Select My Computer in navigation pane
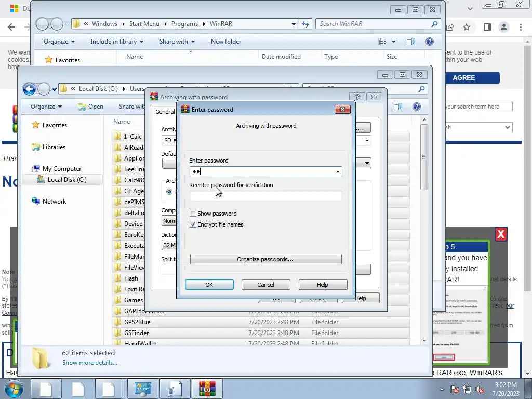The width and height of the screenshot is (532, 399). [62, 169]
